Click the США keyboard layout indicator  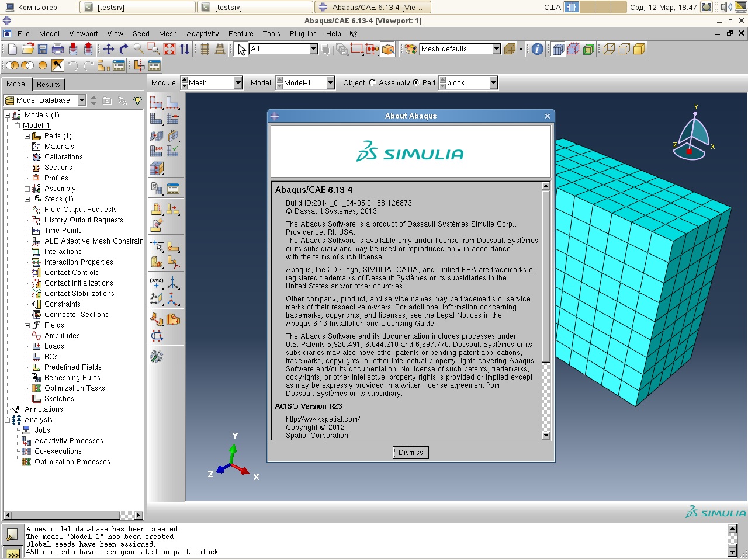[x=552, y=7]
